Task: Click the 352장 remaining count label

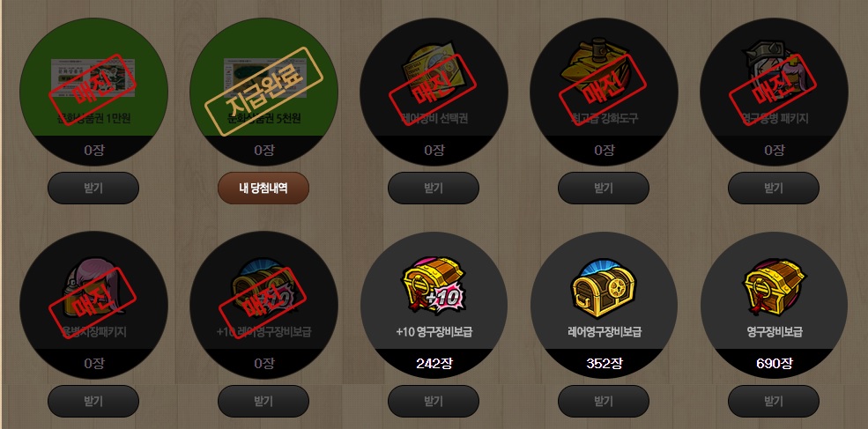Action: pyautogui.click(x=604, y=364)
